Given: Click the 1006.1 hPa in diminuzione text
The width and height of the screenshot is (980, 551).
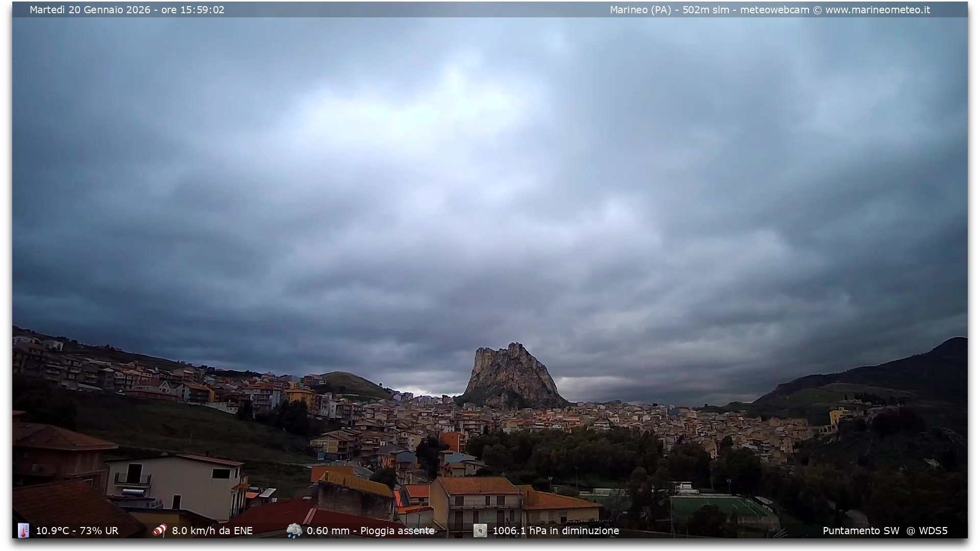Looking at the screenshot, I should [555, 531].
